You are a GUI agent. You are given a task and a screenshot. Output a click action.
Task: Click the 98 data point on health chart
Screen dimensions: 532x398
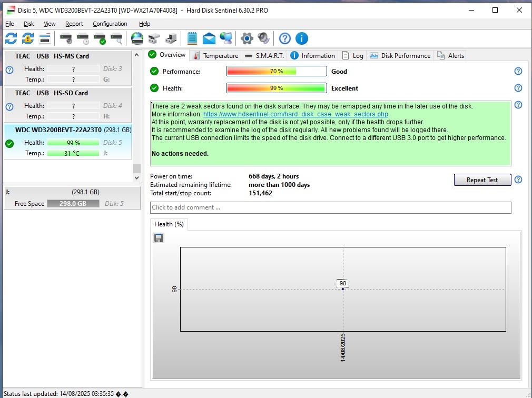(x=343, y=289)
